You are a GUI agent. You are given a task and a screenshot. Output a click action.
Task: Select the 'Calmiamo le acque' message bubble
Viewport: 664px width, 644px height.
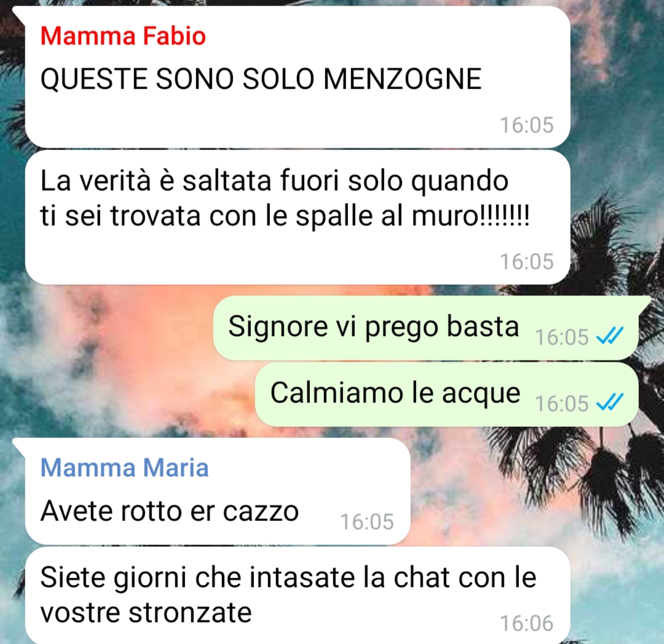pyautogui.click(x=447, y=394)
